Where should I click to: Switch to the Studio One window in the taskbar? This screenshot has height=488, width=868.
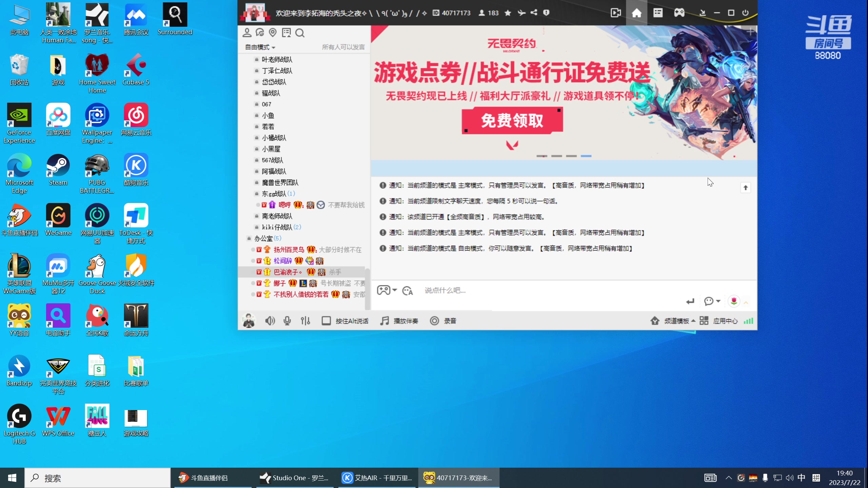click(x=294, y=478)
